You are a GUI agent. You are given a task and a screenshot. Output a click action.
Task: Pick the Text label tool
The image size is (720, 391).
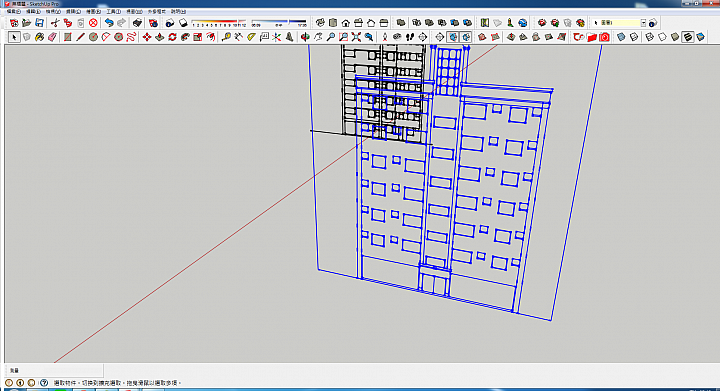coord(264,37)
